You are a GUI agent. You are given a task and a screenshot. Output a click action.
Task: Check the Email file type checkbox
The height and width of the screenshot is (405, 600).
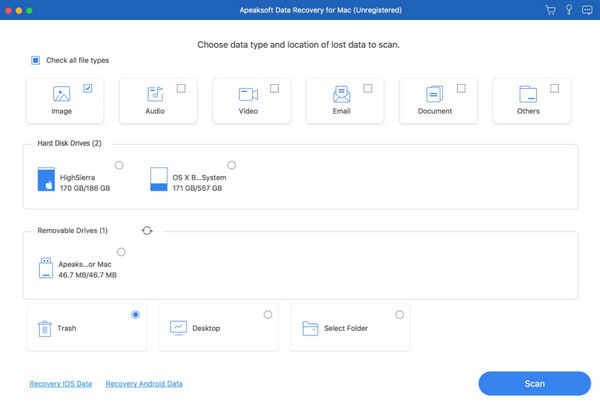click(x=367, y=89)
